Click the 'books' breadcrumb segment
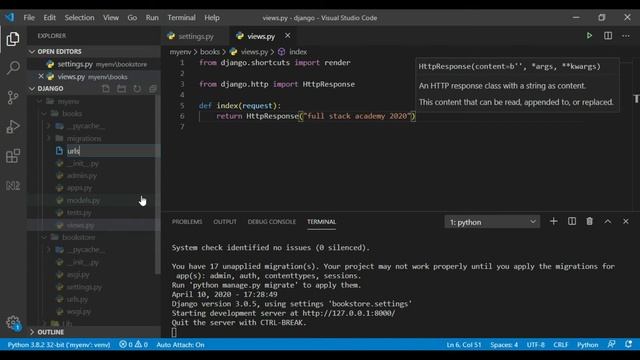Image resolution: width=640 pixels, height=360 pixels. [210, 52]
